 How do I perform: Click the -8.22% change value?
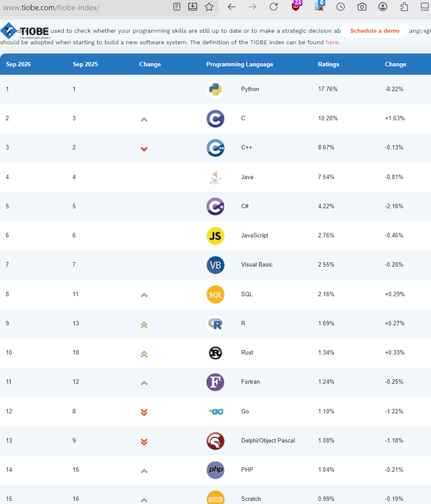pos(394,89)
